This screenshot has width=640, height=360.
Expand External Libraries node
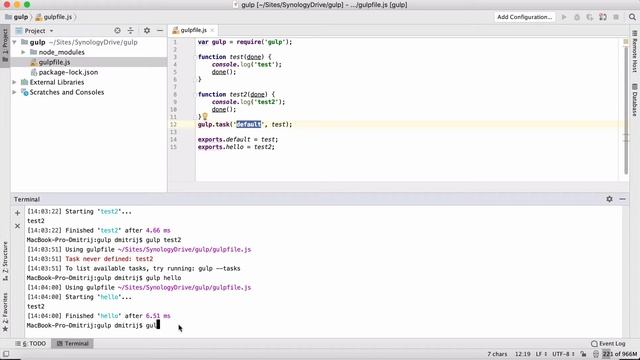tap(15, 82)
